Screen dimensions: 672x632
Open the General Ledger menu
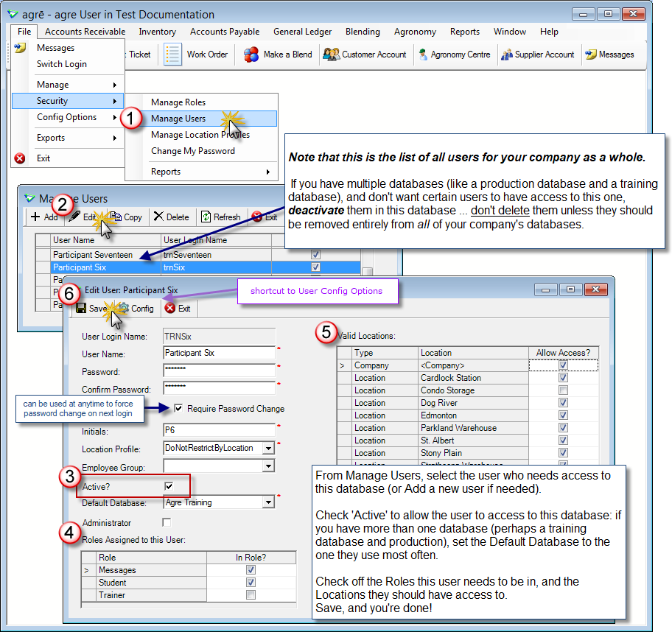303,32
